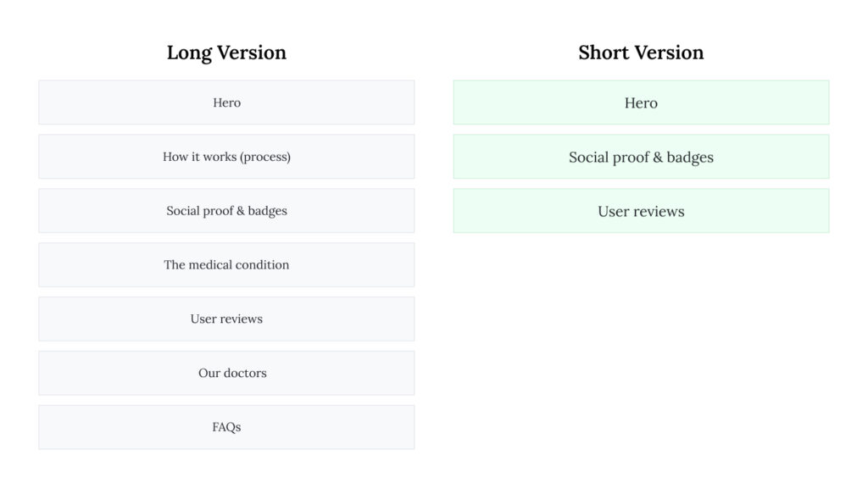Image resolution: width=868 pixels, height=488 pixels.
Task: Click the "(process)" word in Long Version
Action: click(265, 157)
